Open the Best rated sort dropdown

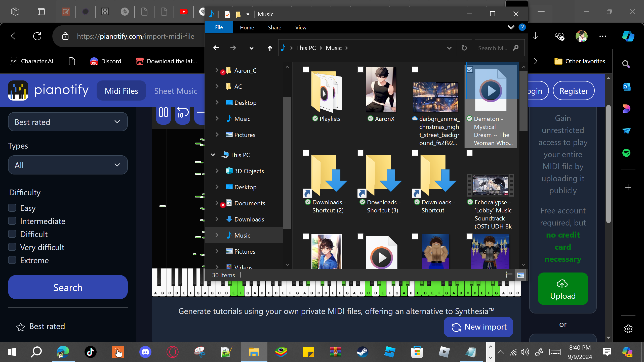[68, 122]
